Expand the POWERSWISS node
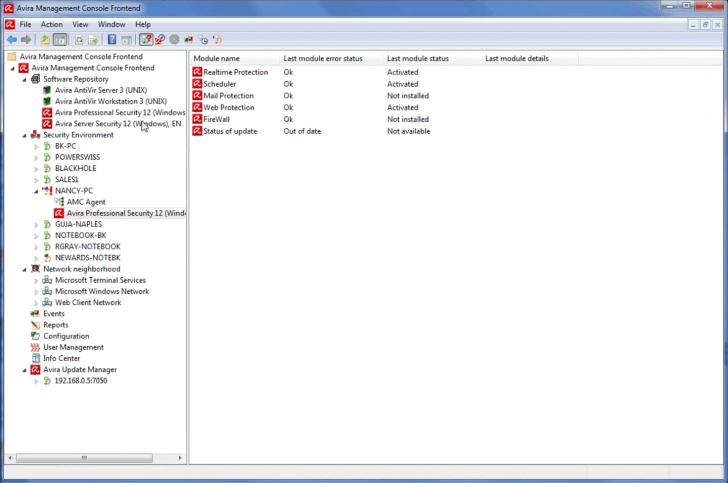 coord(36,157)
